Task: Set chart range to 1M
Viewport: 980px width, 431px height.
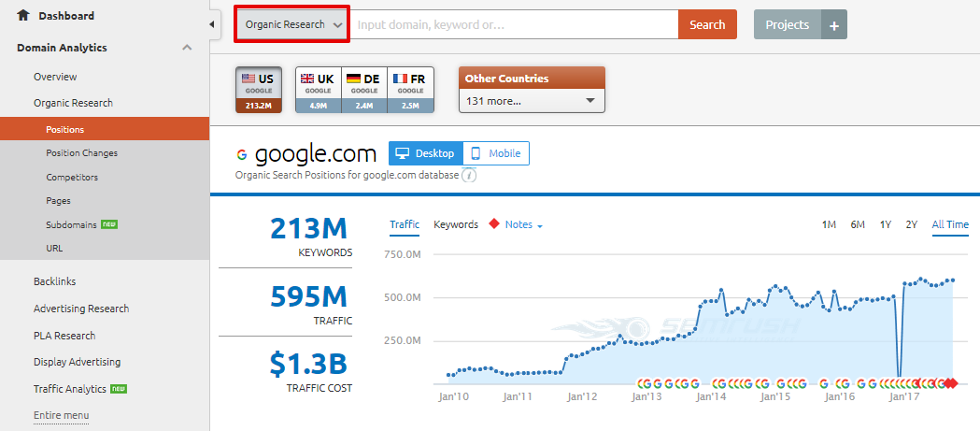Action: click(829, 224)
